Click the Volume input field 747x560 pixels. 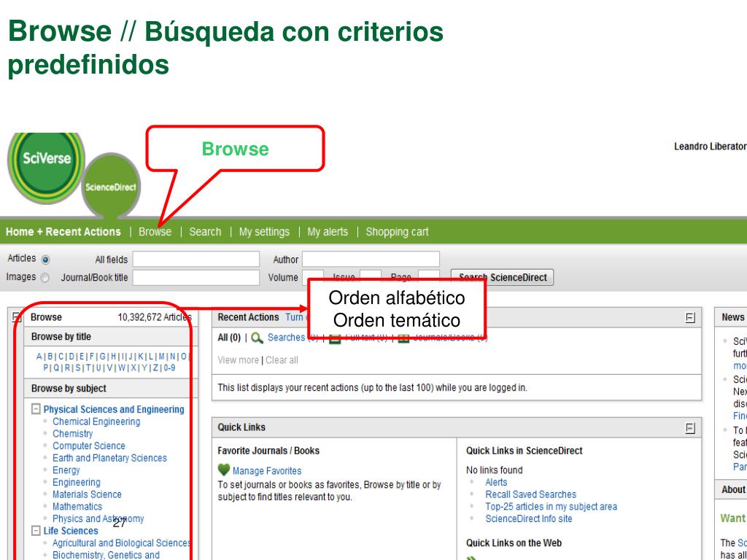tap(312, 277)
